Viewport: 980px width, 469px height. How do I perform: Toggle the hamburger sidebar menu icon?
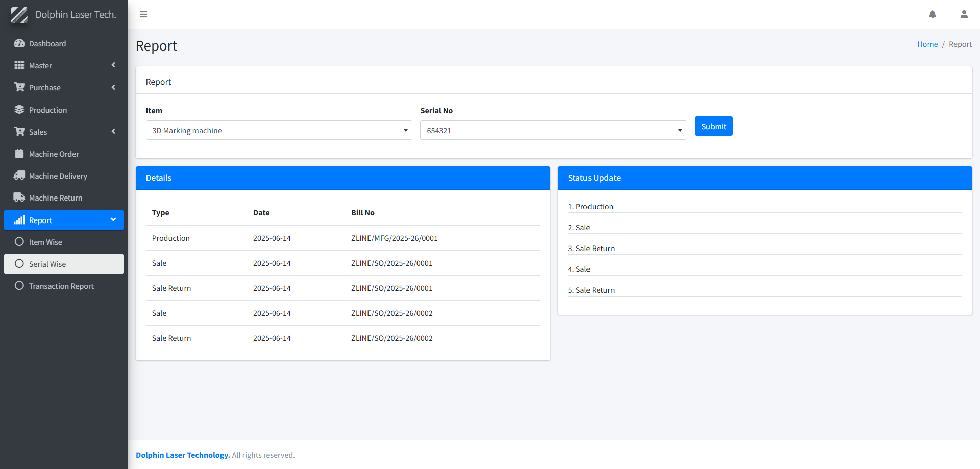pyautogui.click(x=143, y=14)
